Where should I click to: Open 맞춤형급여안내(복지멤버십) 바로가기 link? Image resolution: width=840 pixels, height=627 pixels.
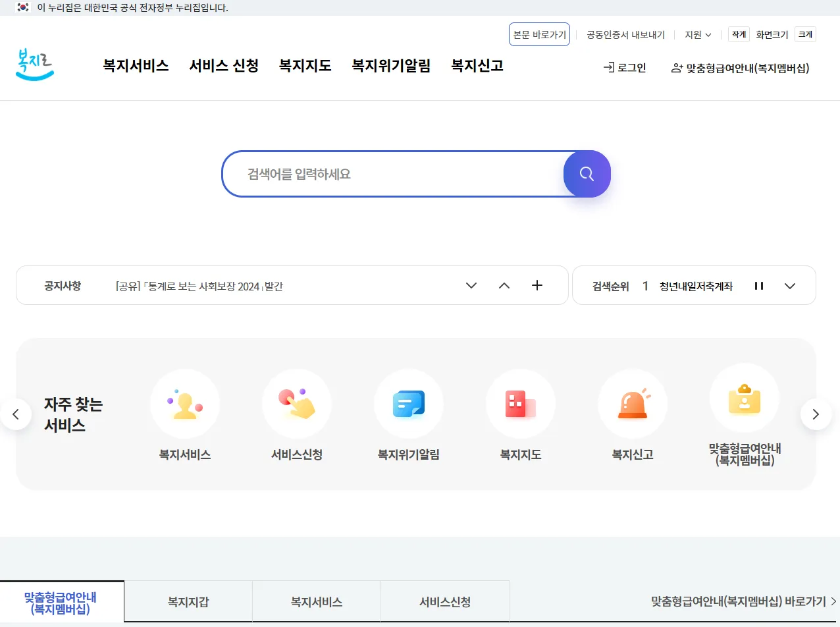tap(734, 601)
